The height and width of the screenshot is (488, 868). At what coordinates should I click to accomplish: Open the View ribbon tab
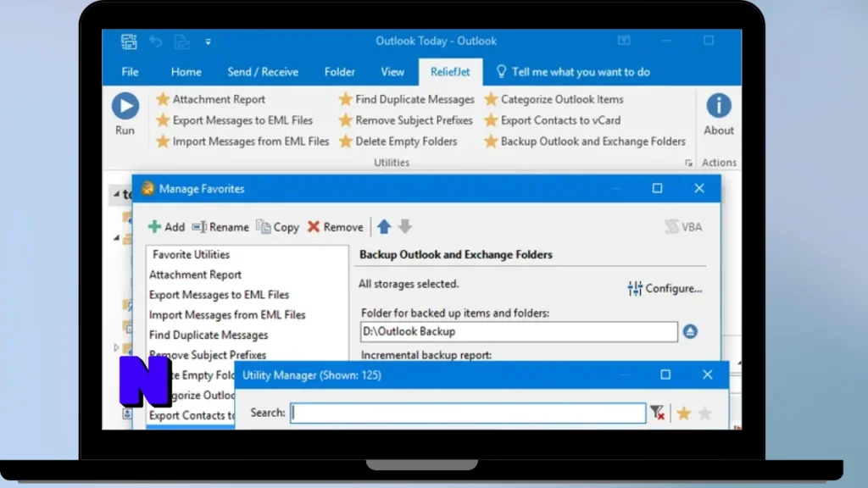click(392, 72)
